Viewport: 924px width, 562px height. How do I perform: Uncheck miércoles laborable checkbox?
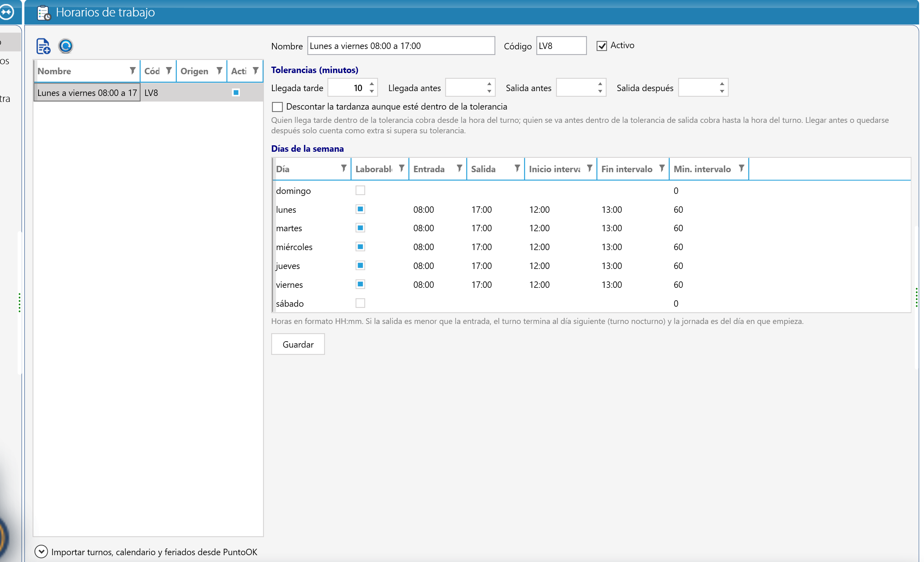tap(360, 246)
